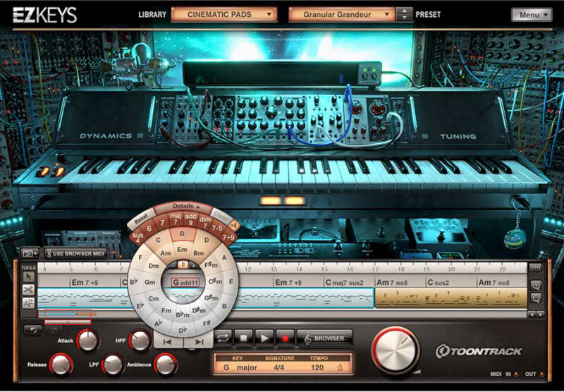The image size is (564, 392).
Task: Select the chord edit tool under scissors
Action: coord(28,302)
